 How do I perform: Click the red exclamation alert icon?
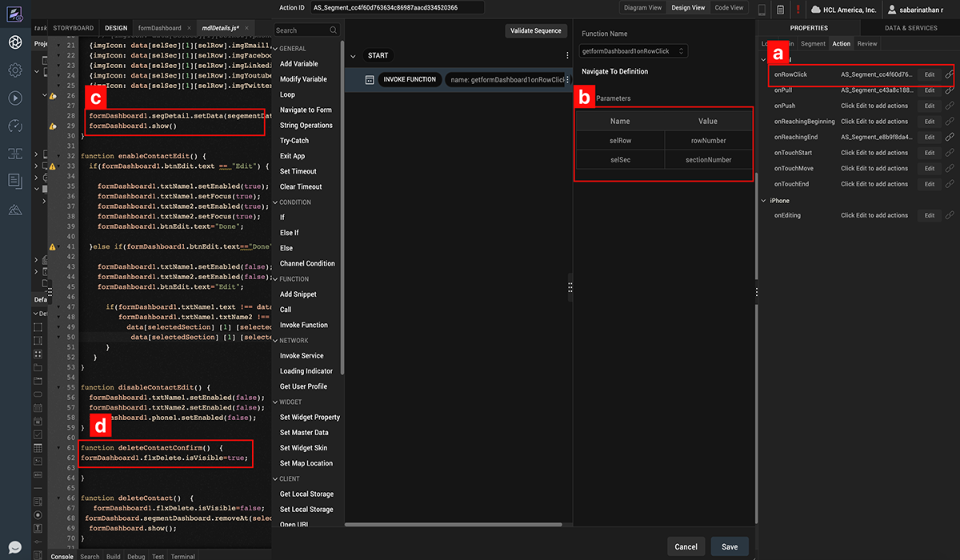798,10
